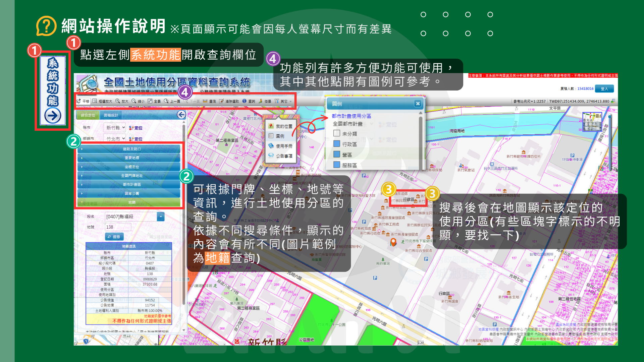
Task: Open 公告事項 from the popup menu
Action: tap(281, 156)
